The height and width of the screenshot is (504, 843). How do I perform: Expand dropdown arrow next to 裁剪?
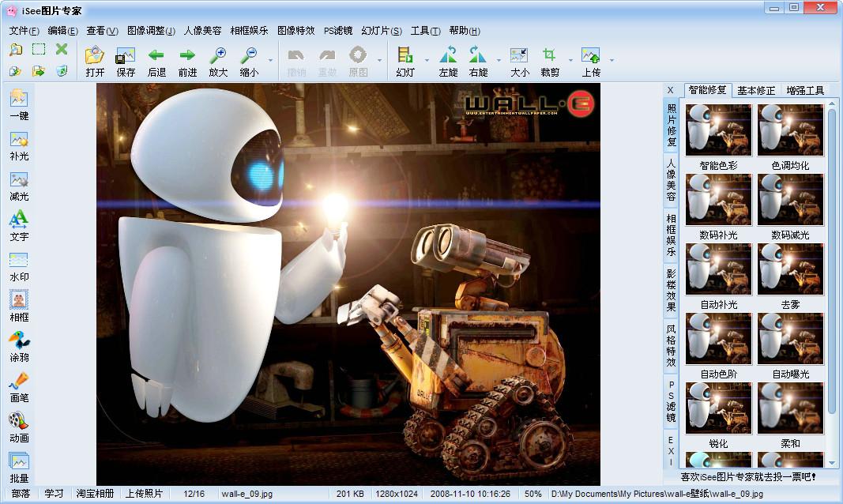click(x=570, y=60)
